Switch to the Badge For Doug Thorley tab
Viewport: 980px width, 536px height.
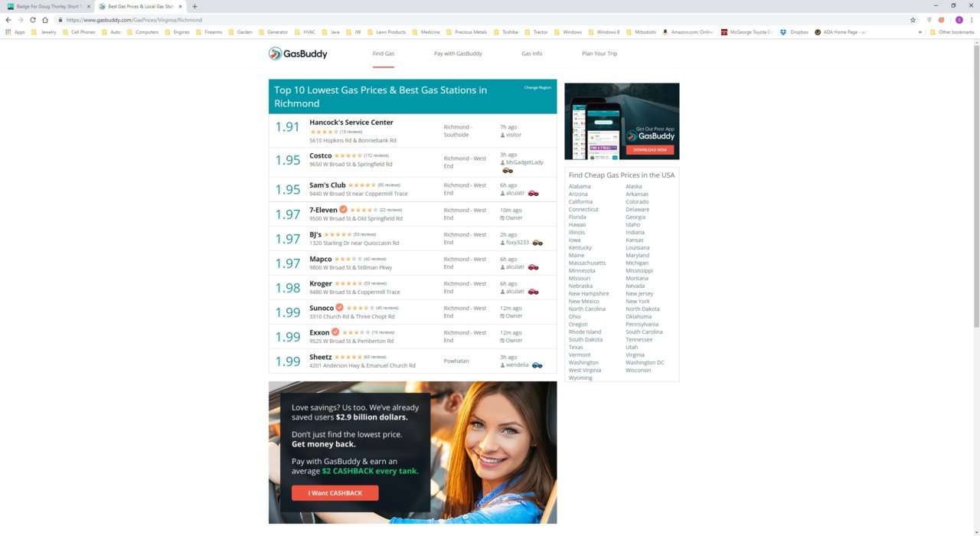[x=50, y=6]
